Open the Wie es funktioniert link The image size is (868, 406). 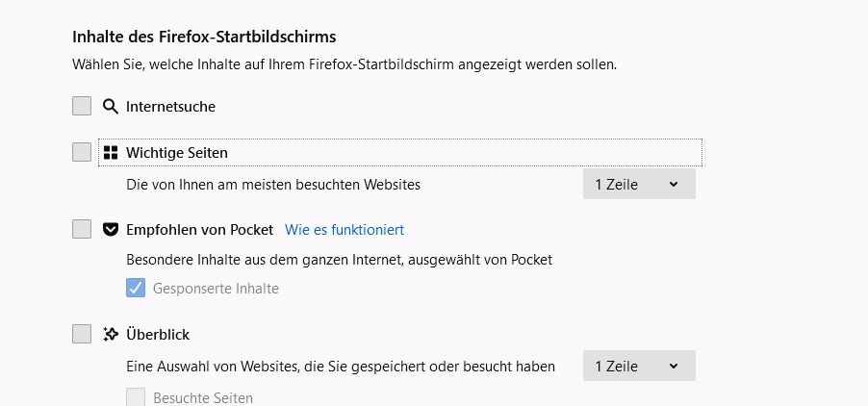pyautogui.click(x=345, y=230)
